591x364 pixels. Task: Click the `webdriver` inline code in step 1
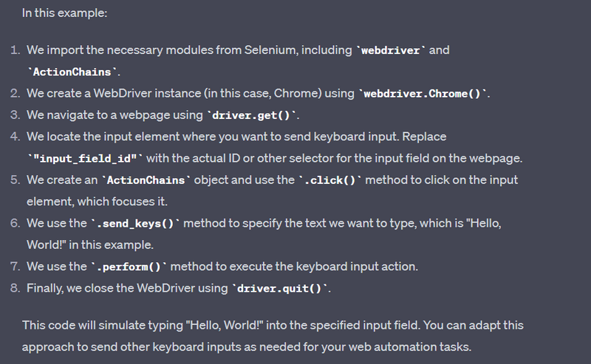coord(391,51)
